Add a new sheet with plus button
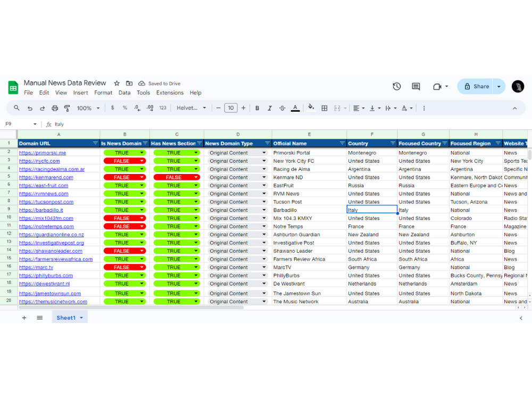532x399 pixels. point(24,318)
